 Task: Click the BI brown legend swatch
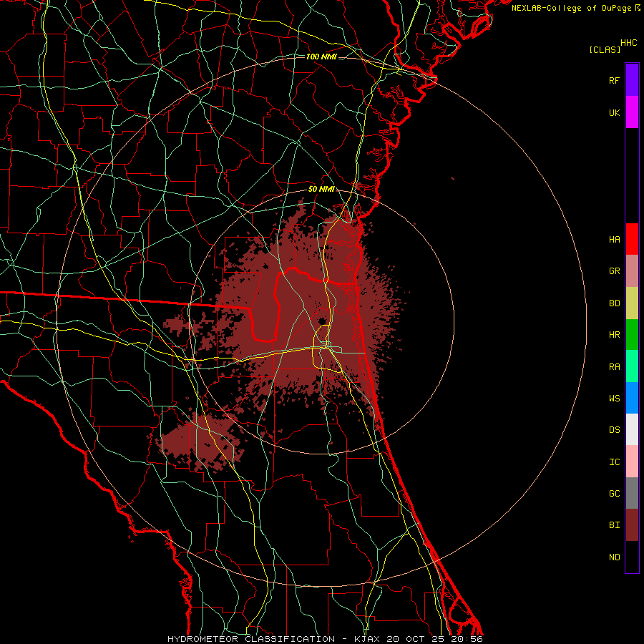(632, 525)
